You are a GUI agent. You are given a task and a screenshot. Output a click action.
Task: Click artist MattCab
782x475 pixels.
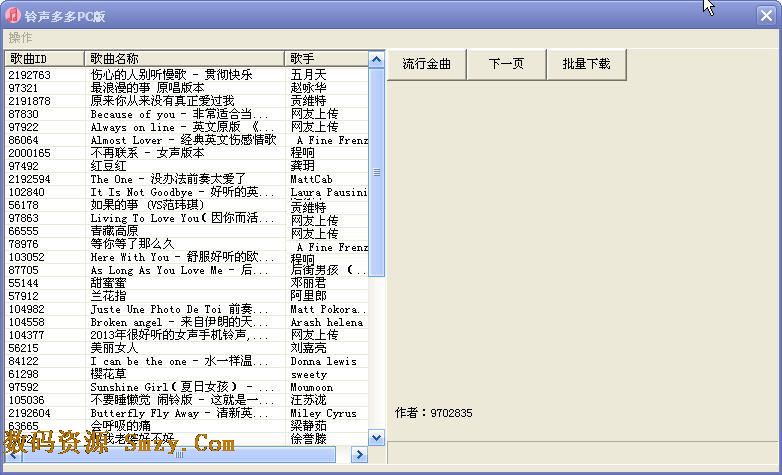312,179
